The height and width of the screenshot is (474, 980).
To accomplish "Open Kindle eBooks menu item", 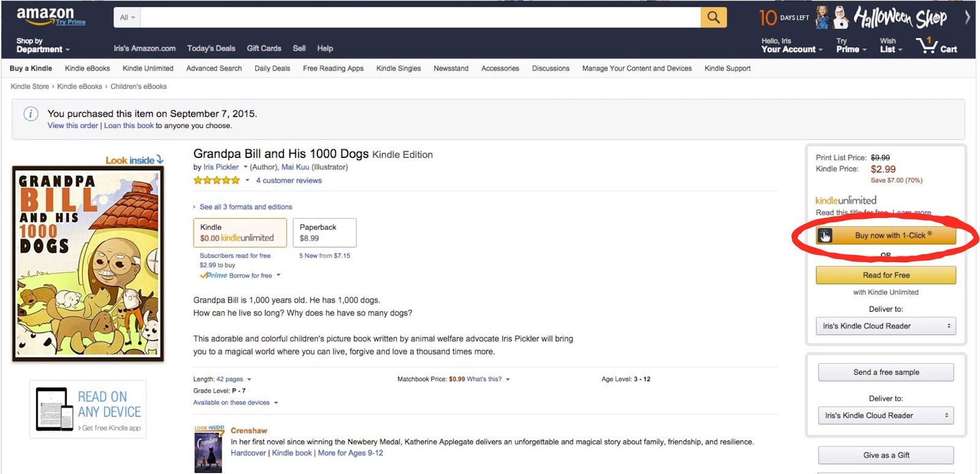I will click(x=88, y=69).
